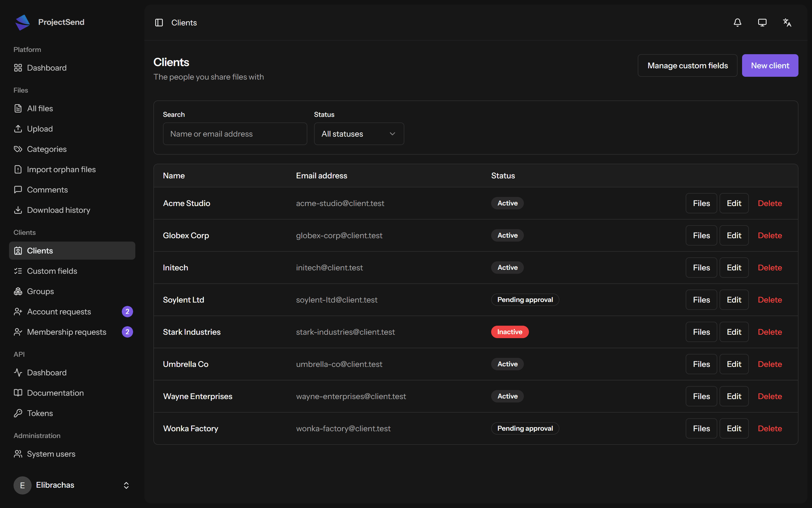Click the Import orphan files icon
Viewport: 812px width, 508px height.
18,169
